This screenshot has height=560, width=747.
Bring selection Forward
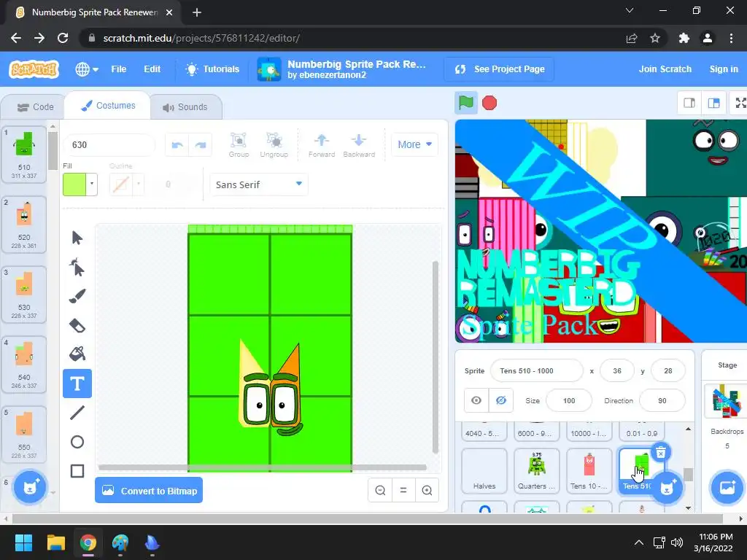point(322,145)
